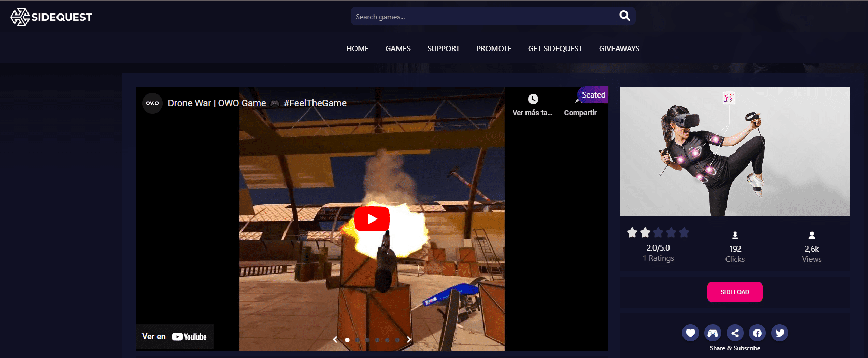Rate the game two stars

[x=645, y=232]
